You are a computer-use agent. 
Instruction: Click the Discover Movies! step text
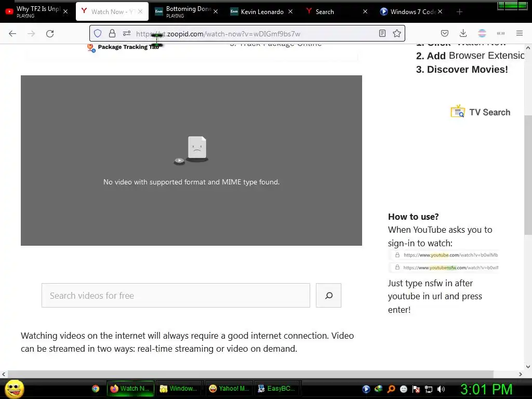click(462, 70)
